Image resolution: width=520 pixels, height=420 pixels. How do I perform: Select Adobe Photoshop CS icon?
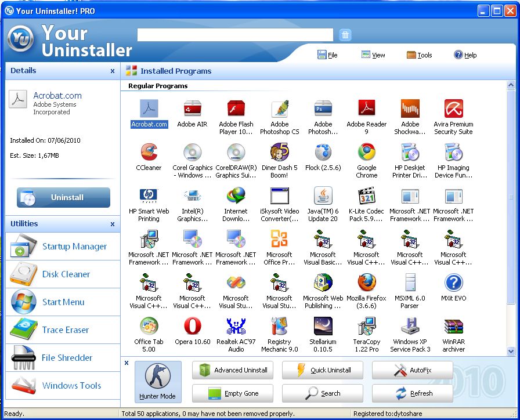(280, 108)
